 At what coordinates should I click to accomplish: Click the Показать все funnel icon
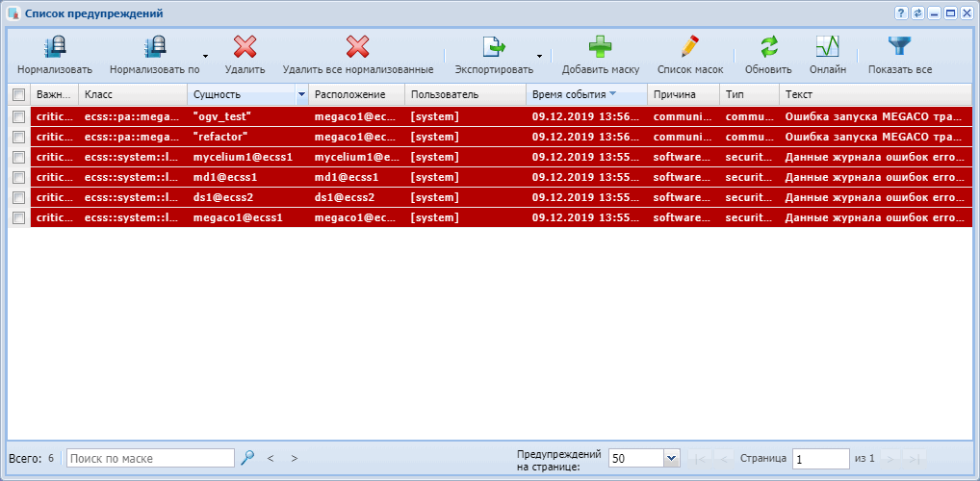tap(900, 47)
